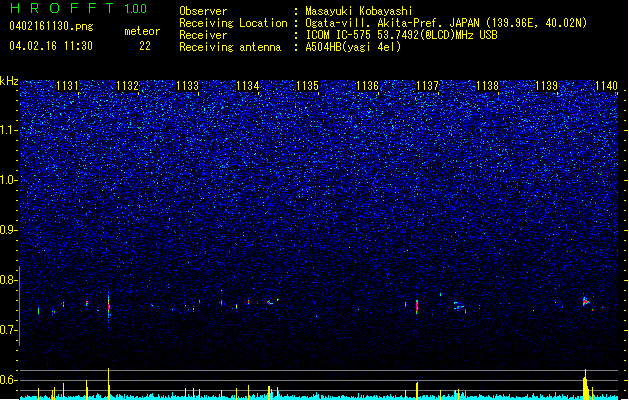Click the Receiving antenna label
This screenshot has height=400, width=629.
(230, 47)
